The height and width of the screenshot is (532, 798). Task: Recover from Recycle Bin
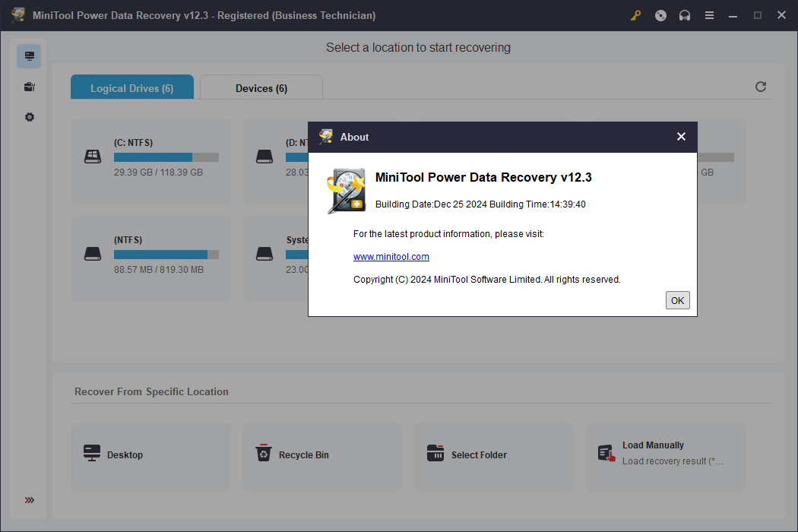322,458
